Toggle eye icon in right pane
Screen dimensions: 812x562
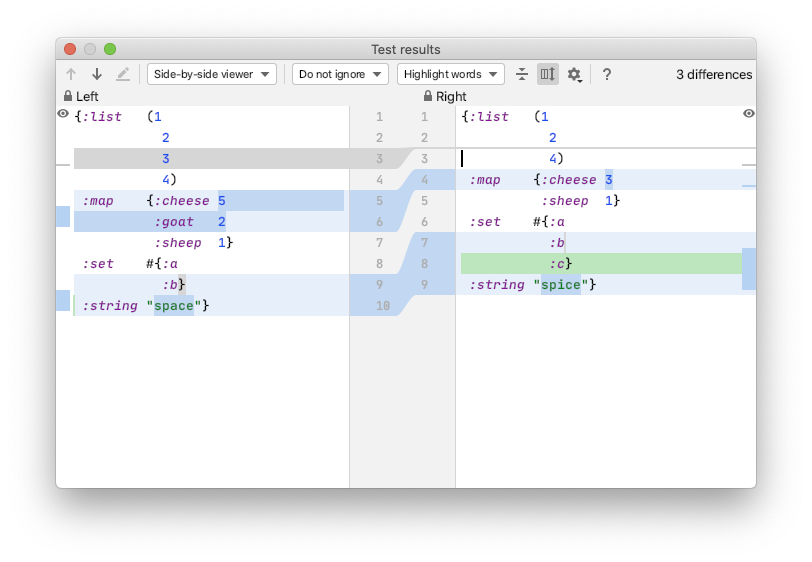tap(748, 113)
